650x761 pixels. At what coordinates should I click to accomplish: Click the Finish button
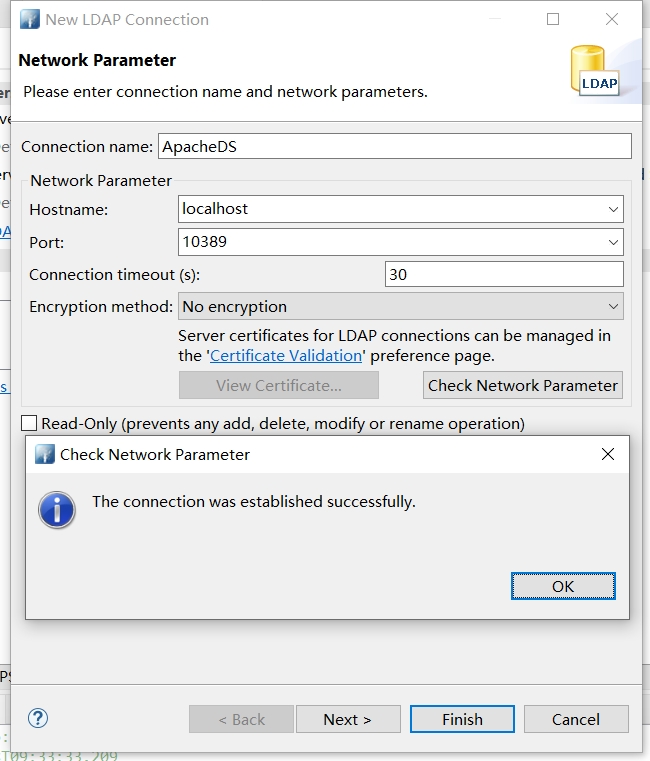tap(462, 719)
